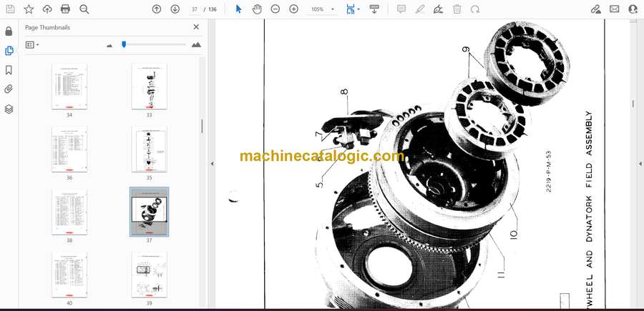
Task: Open the Bookmarks sidebar panel
Action: pos(9,70)
